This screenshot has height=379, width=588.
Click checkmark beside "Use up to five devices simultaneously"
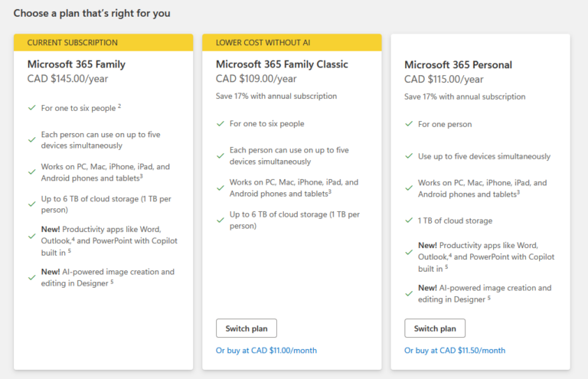point(409,156)
